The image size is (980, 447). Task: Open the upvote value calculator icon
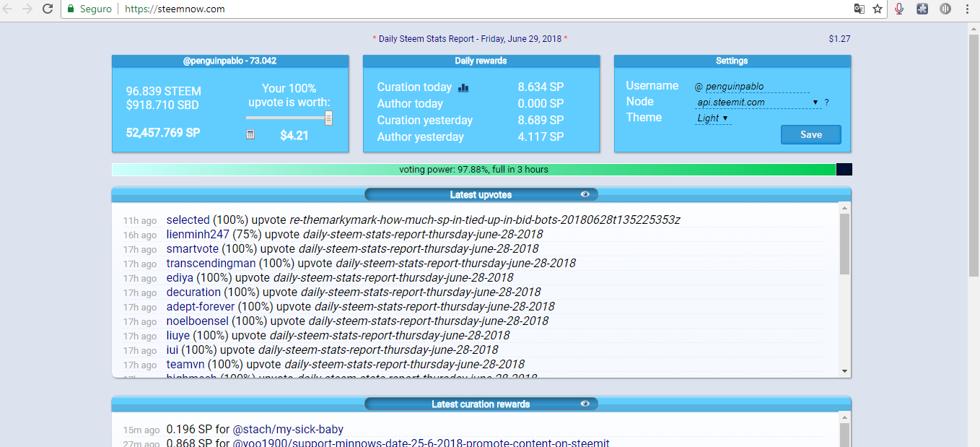click(250, 134)
